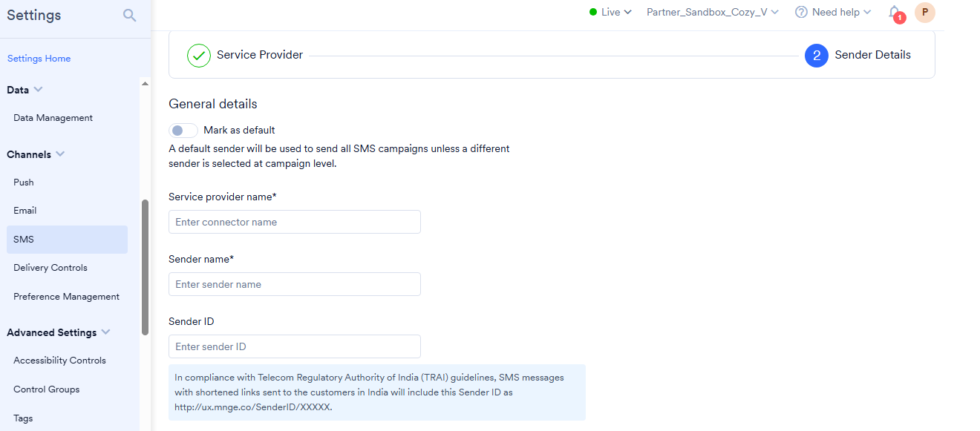Viewport: 980px width, 431px height.
Task: Open the notifications bell icon
Action: (895, 13)
